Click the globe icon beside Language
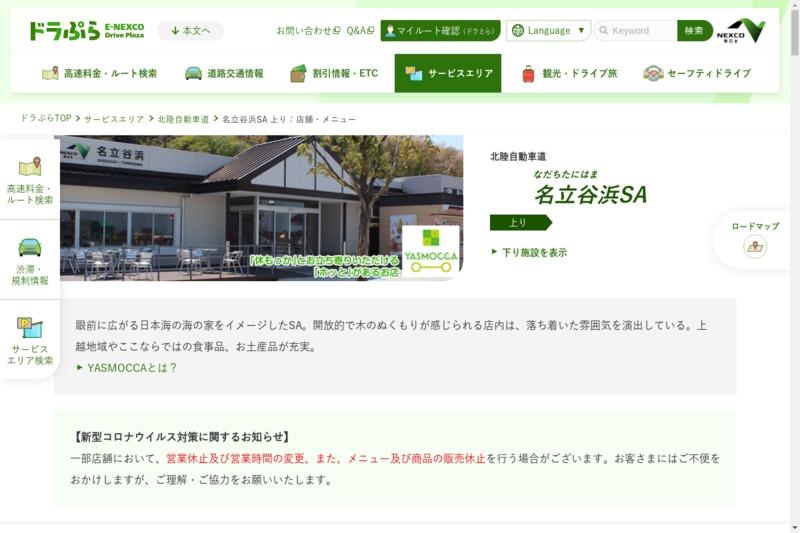The image size is (800, 533). (517, 31)
